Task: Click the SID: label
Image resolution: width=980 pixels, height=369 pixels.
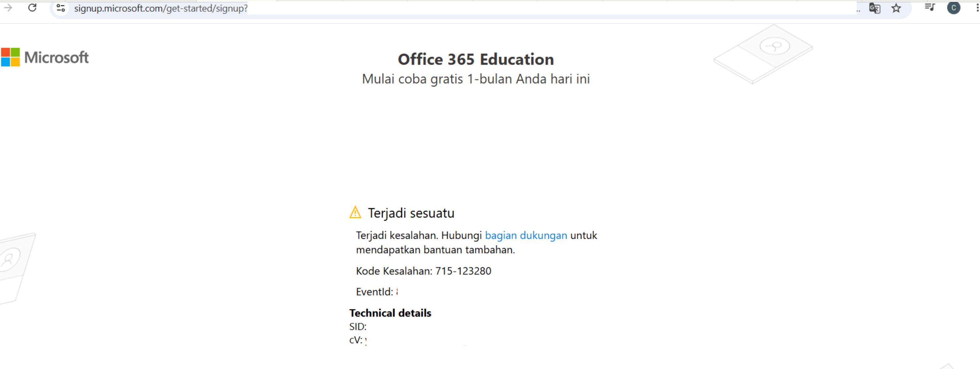Action: [x=358, y=327]
